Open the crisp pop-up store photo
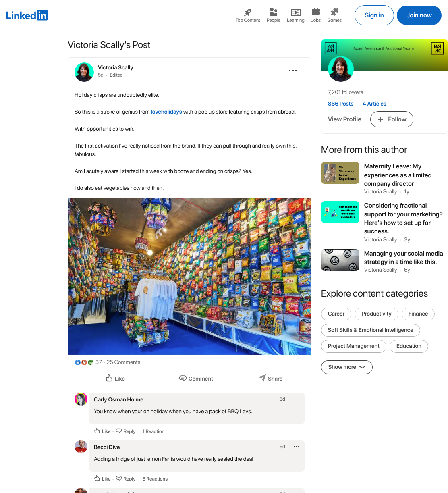Image resolution: width=448 pixels, height=493 pixels. coord(189,276)
